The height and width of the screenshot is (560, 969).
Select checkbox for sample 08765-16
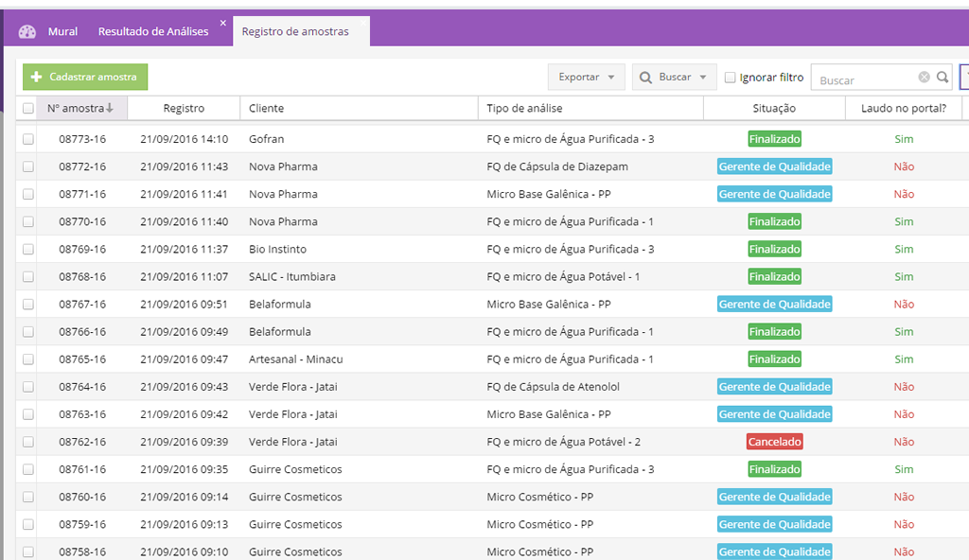[28, 359]
